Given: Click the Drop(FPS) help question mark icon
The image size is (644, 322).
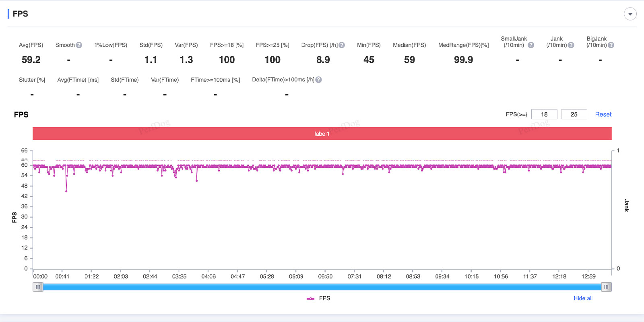Looking at the screenshot, I should click(x=342, y=45).
